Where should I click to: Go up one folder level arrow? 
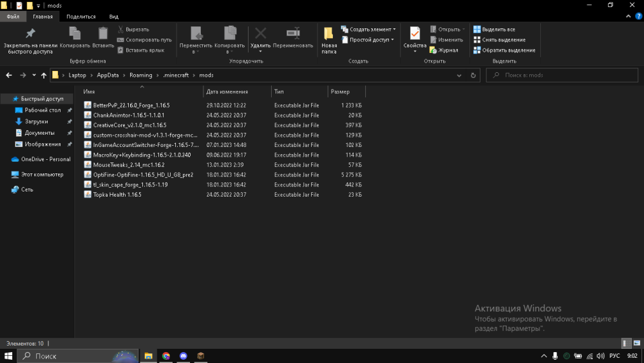pos(44,75)
